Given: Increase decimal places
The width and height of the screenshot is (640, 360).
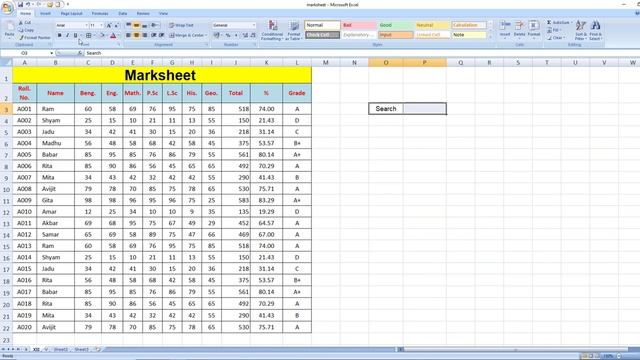Looking at the screenshot, I should click(245, 36).
